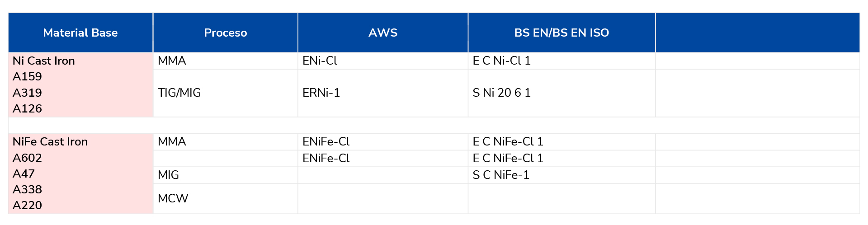The width and height of the screenshot is (868, 225).
Task: Select the S C NiFe-1 cell
Action: (561, 175)
